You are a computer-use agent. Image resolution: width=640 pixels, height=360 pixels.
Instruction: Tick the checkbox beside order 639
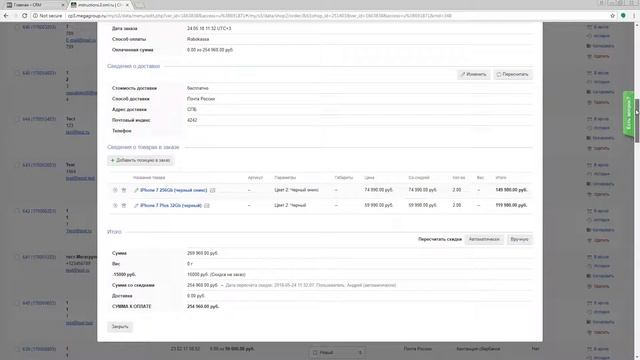(17, 349)
